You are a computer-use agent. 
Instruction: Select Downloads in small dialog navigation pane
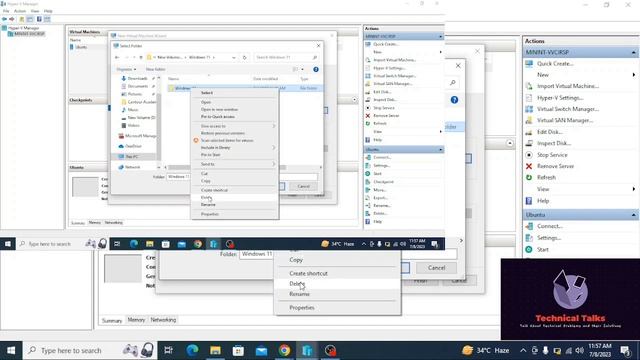pyautogui.click(x=137, y=78)
